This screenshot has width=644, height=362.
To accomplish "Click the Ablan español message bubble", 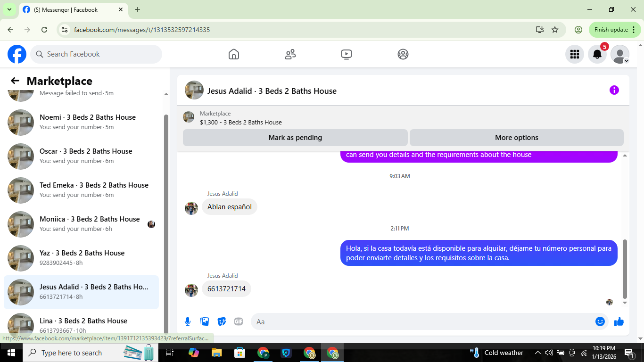I will click(230, 207).
